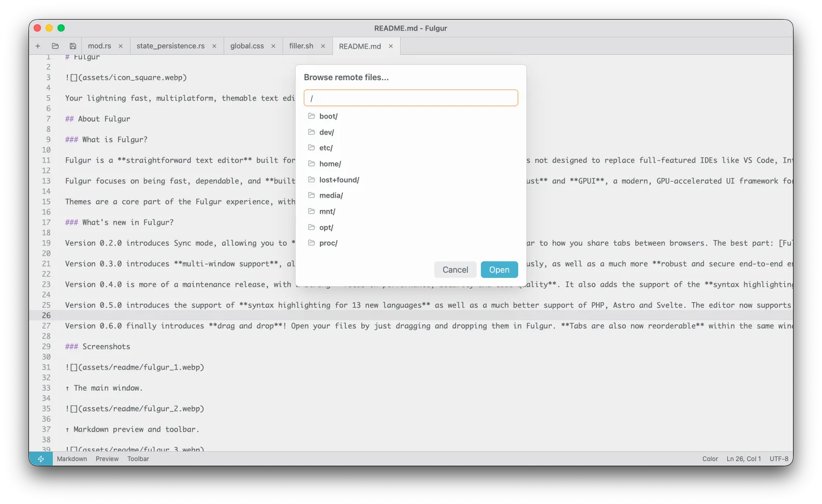This screenshot has width=822, height=504.
Task: Close the filler.sh tab
Action: [323, 46]
